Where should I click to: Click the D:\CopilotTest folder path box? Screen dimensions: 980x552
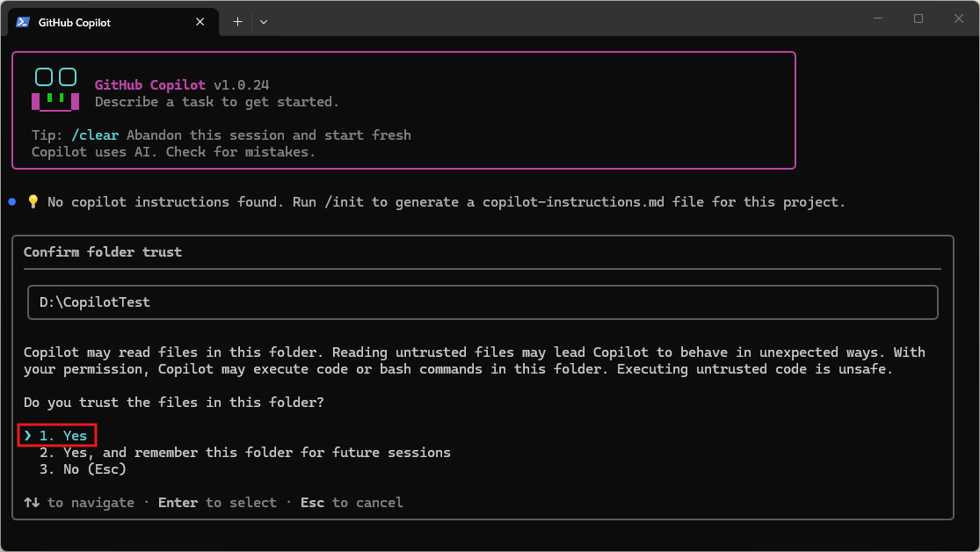tap(483, 302)
